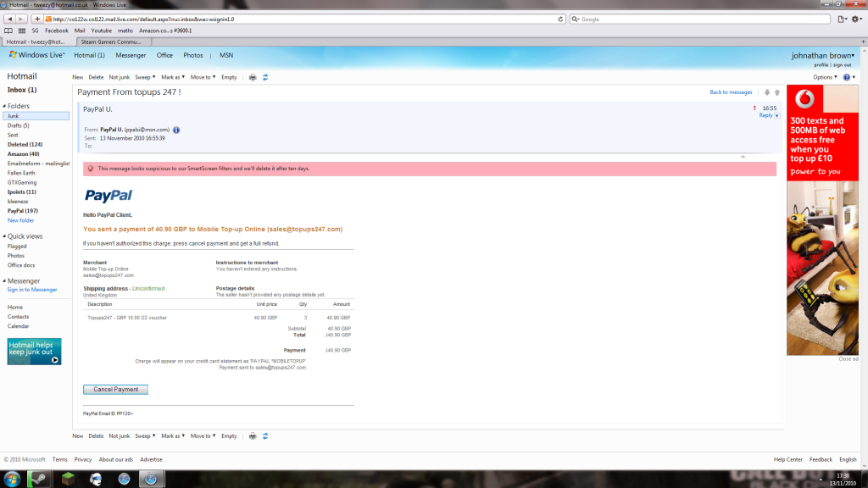Viewport: 868px width, 488px height.
Task: Select the Hotmail - tweezy browser tab
Action: [x=36, y=42]
